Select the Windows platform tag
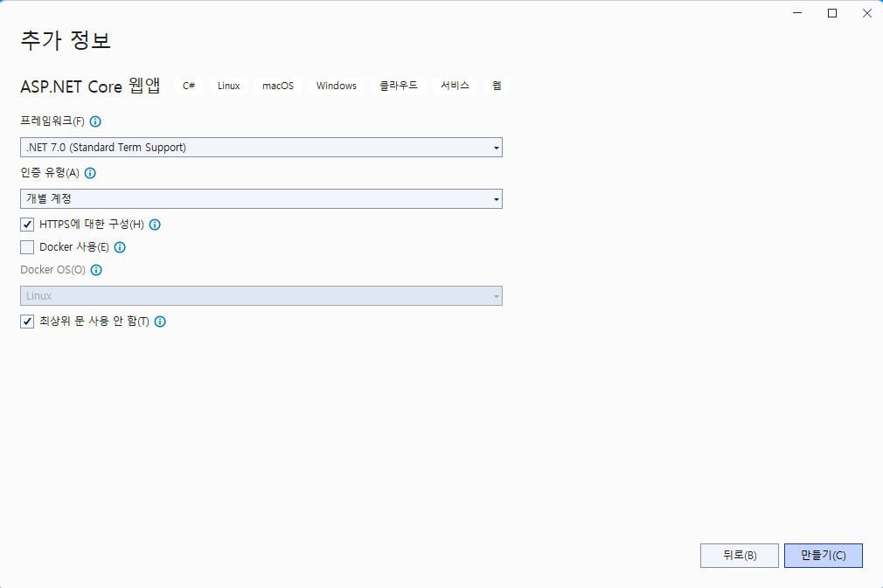The height and width of the screenshot is (588, 883). pos(337,86)
